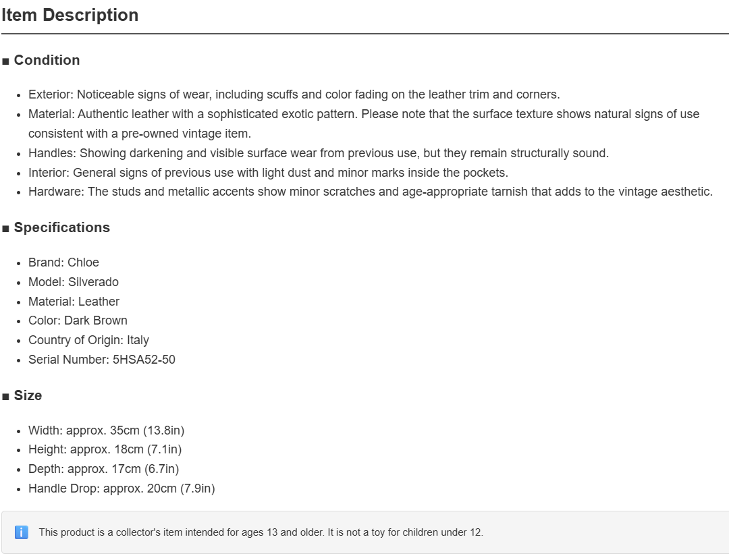Click the Width approx. 35cm line
Screen dimensions: 729x560
(107, 430)
